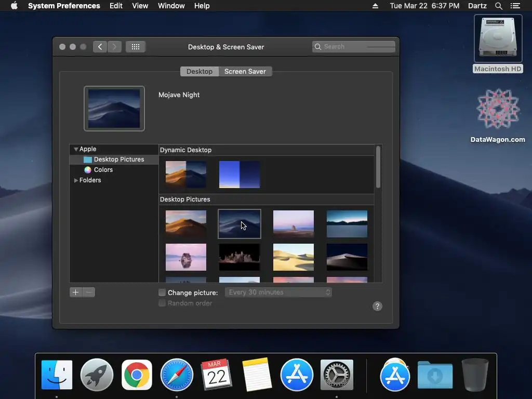Open the View menu

140,6
